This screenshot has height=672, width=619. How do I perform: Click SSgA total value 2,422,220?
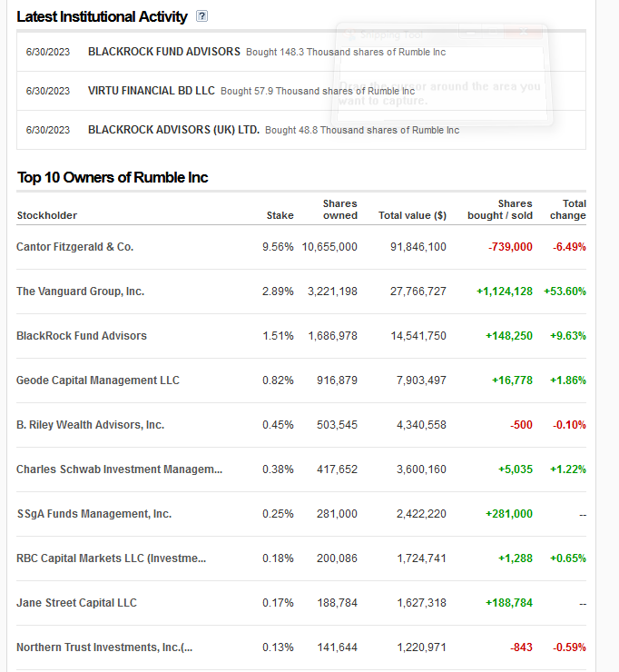point(421,514)
